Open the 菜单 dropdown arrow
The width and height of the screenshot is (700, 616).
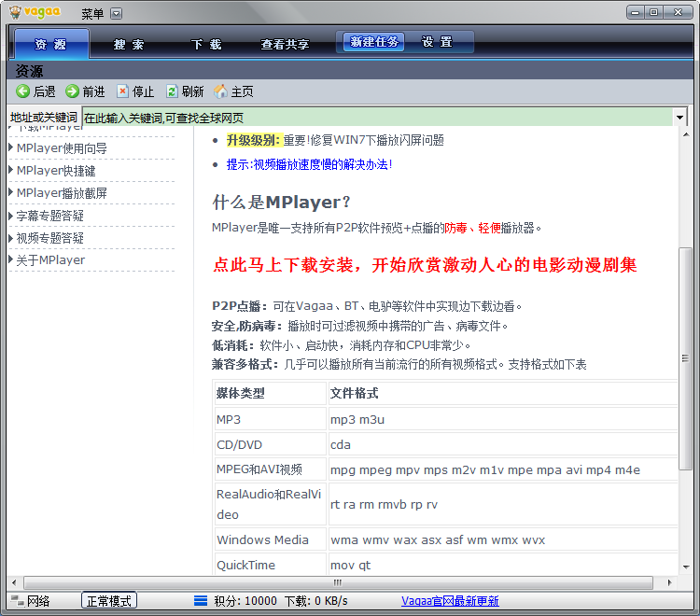click(116, 13)
